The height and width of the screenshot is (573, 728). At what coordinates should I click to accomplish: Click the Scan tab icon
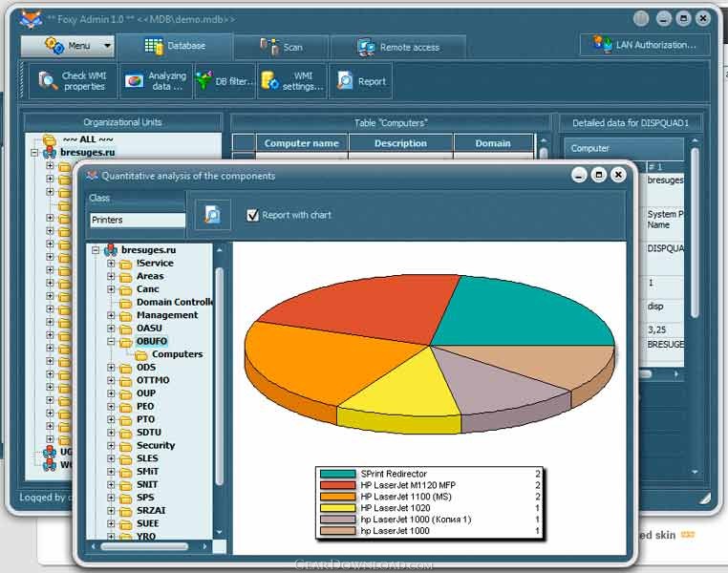point(269,47)
